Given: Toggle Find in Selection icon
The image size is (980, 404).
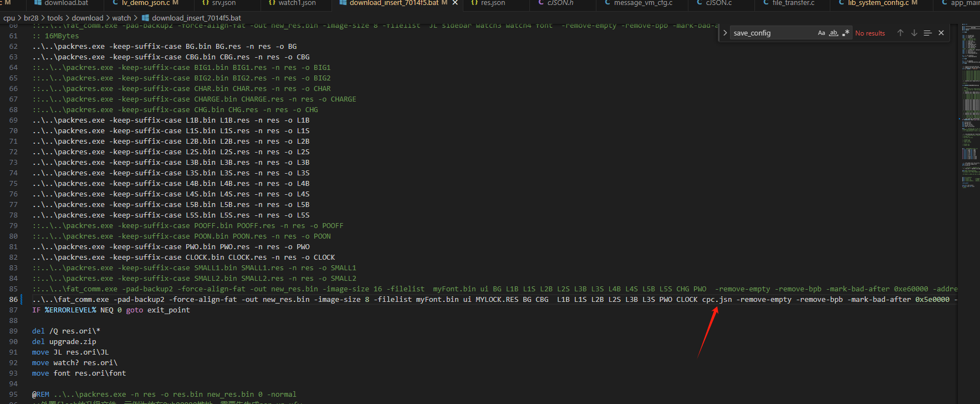Looking at the screenshot, I should click(927, 33).
